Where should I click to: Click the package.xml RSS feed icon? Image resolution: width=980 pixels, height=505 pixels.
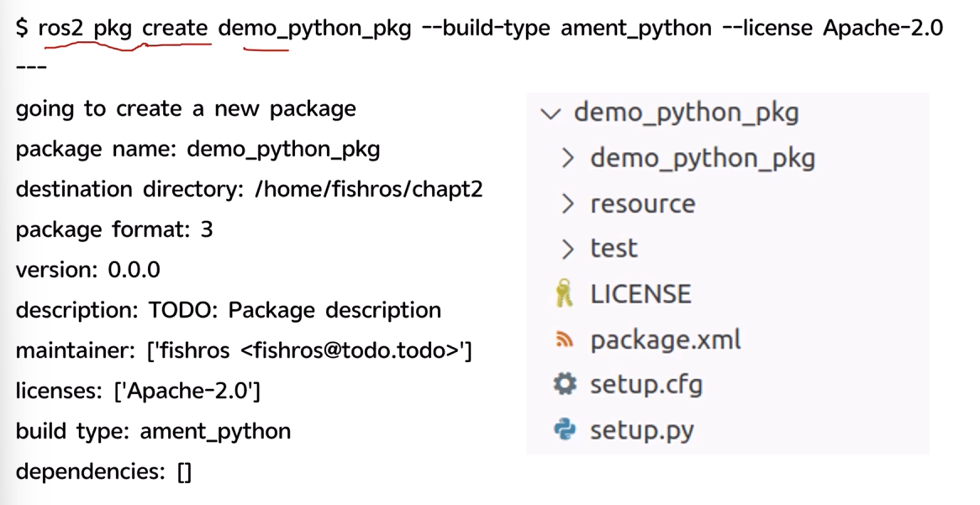coord(564,339)
